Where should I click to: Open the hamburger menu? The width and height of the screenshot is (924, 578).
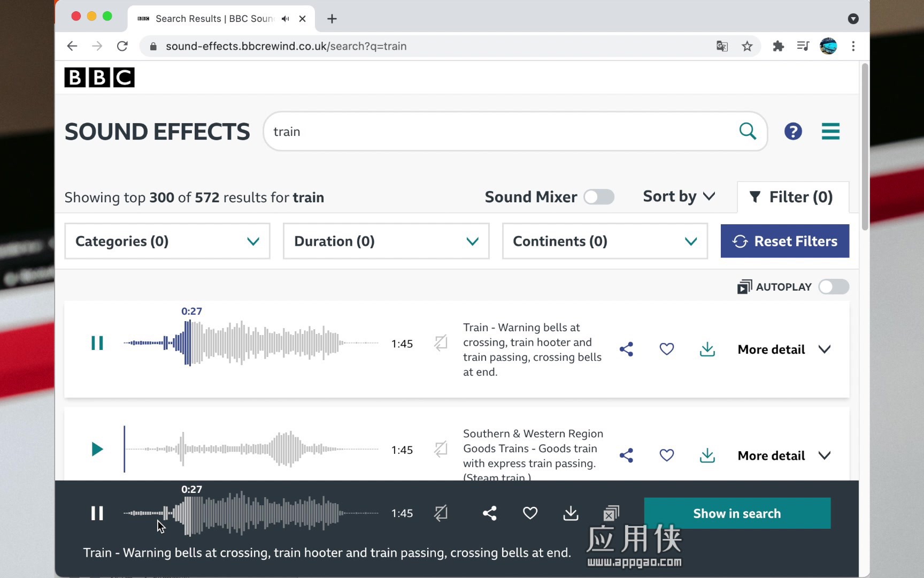point(830,131)
